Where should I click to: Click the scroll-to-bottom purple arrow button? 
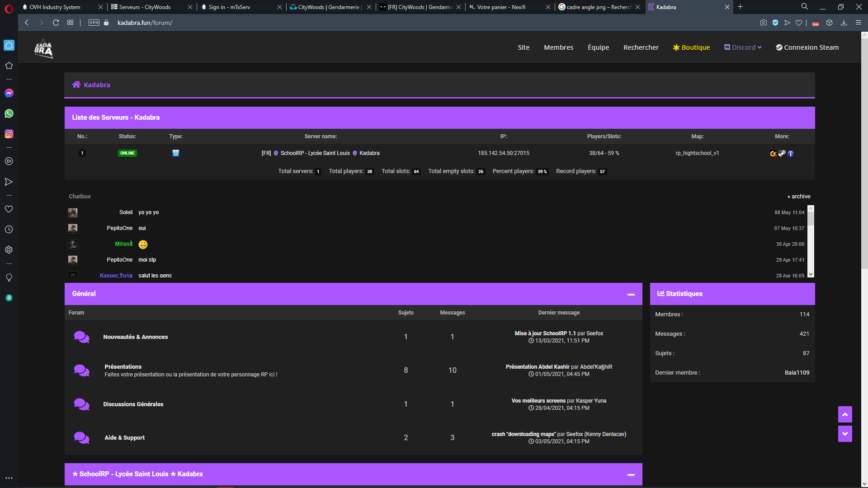[845, 434]
